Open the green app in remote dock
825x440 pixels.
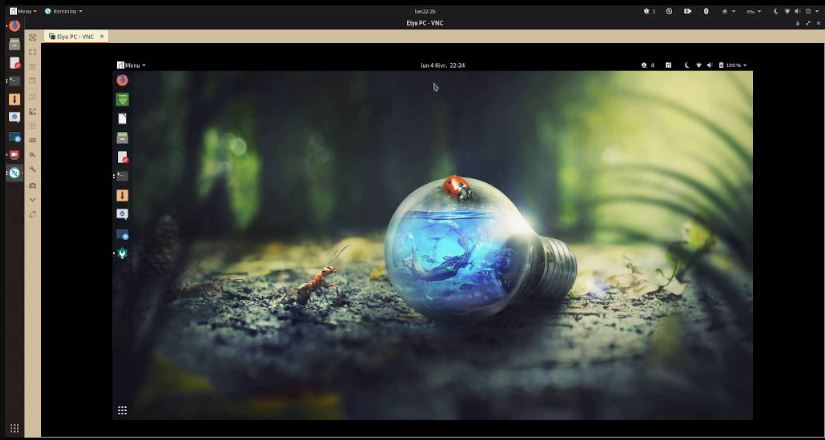[122, 99]
